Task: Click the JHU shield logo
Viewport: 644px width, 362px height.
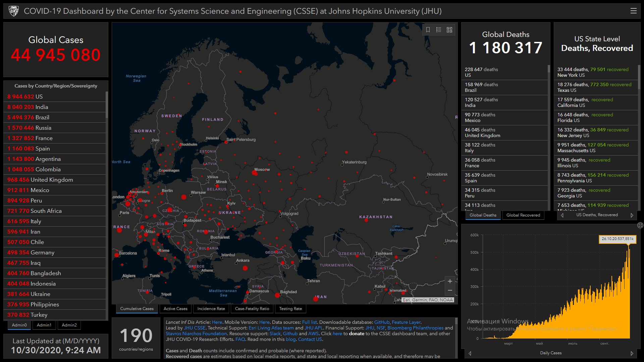Action: [14, 11]
